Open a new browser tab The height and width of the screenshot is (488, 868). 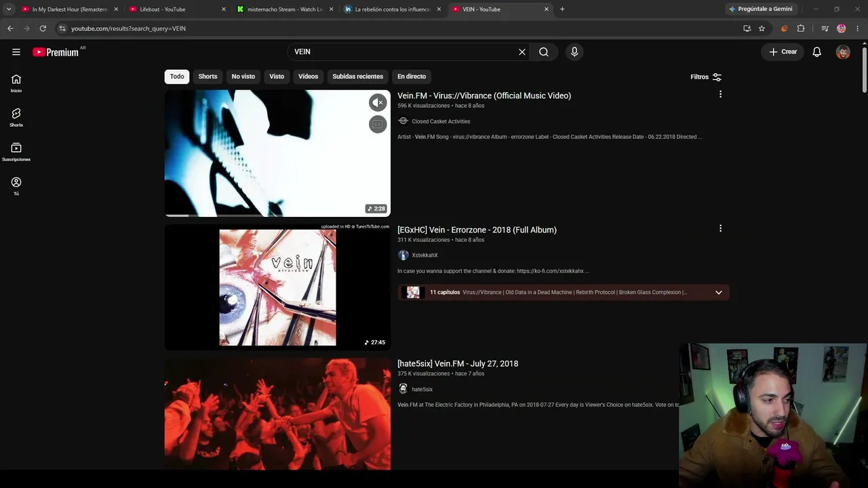(562, 9)
